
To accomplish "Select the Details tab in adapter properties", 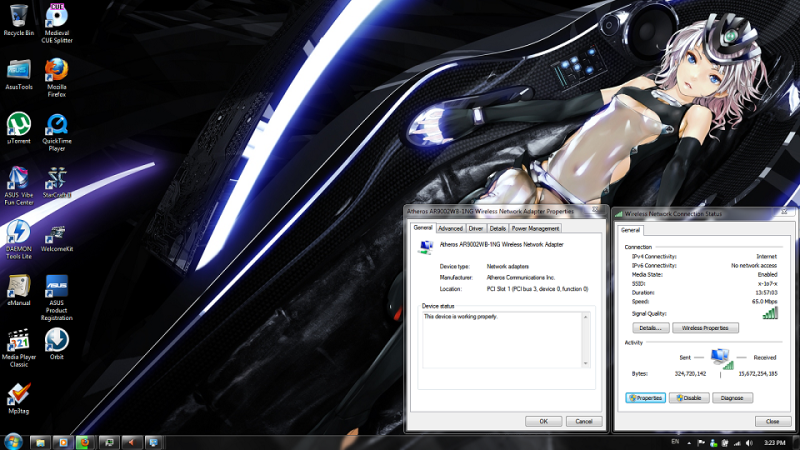I will click(x=498, y=228).
